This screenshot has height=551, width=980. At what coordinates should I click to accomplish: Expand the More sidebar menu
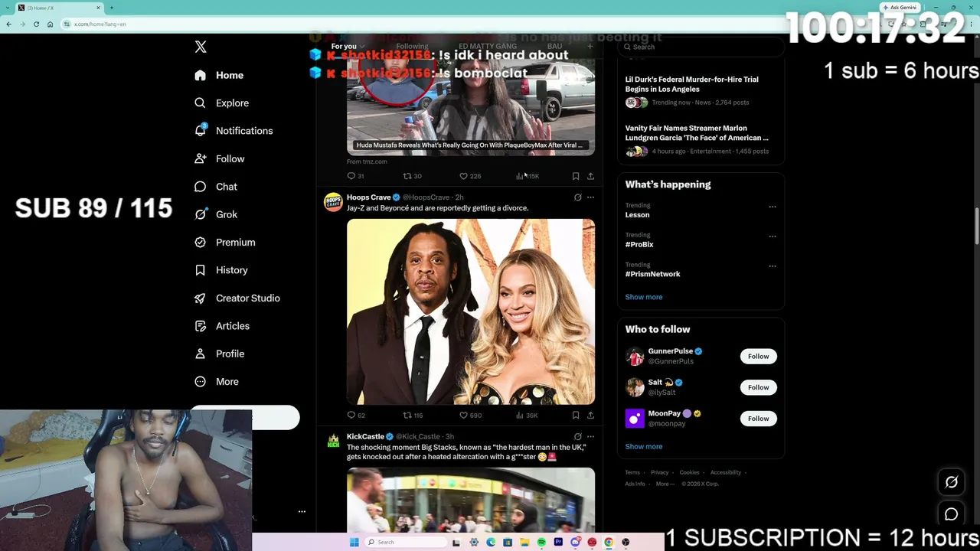(x=217, y=381)
